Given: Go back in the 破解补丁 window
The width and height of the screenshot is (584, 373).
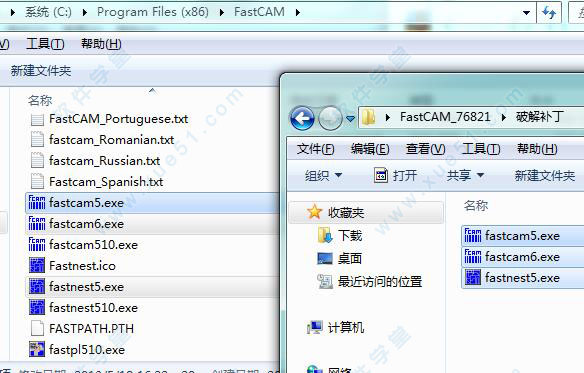Looking at the screenshot, I should (302, 118).
